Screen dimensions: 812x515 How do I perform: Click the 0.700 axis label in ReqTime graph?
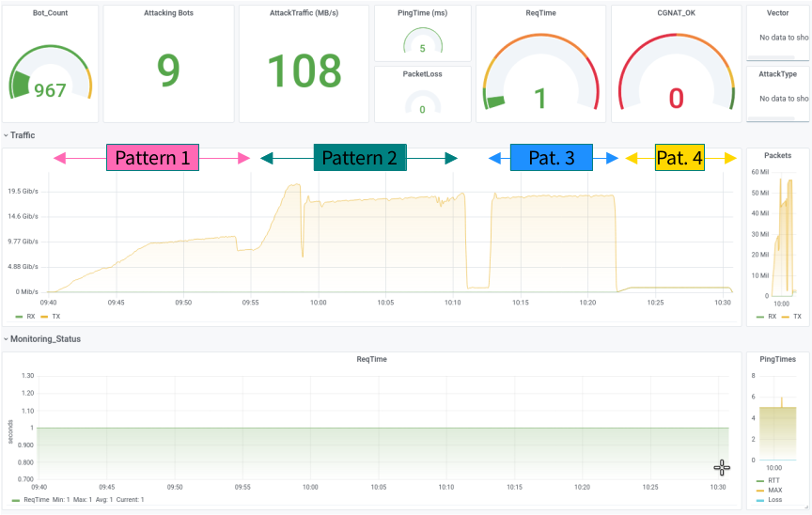tap(26, 479)
